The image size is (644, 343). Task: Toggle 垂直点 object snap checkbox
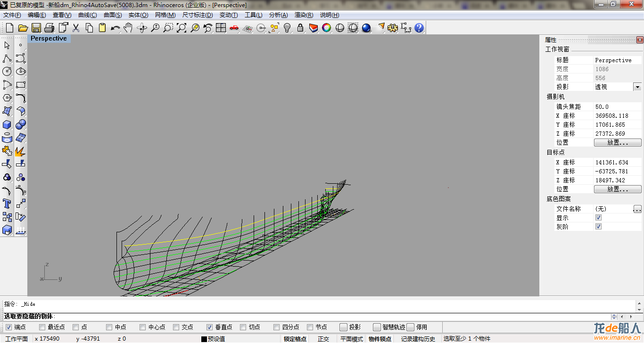point(210,327)
